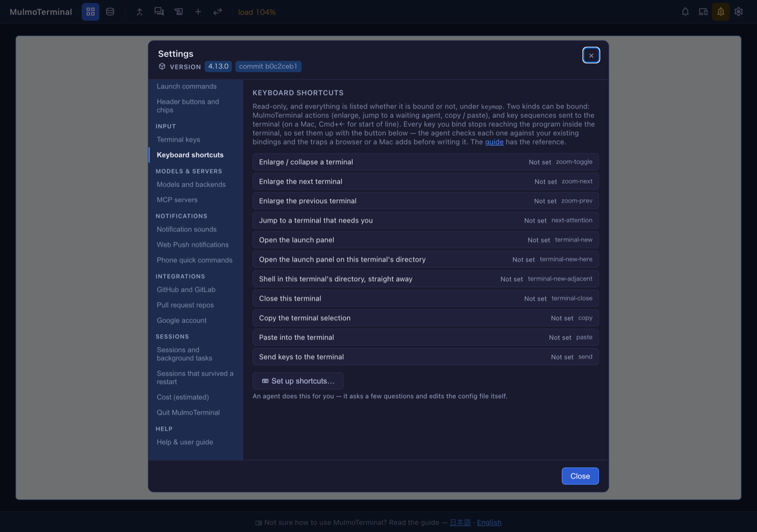Image resolution: width=757 pixels, height=532 pixels.
Task: Click the 4.13.0 version badge
Action: [218, 66]
